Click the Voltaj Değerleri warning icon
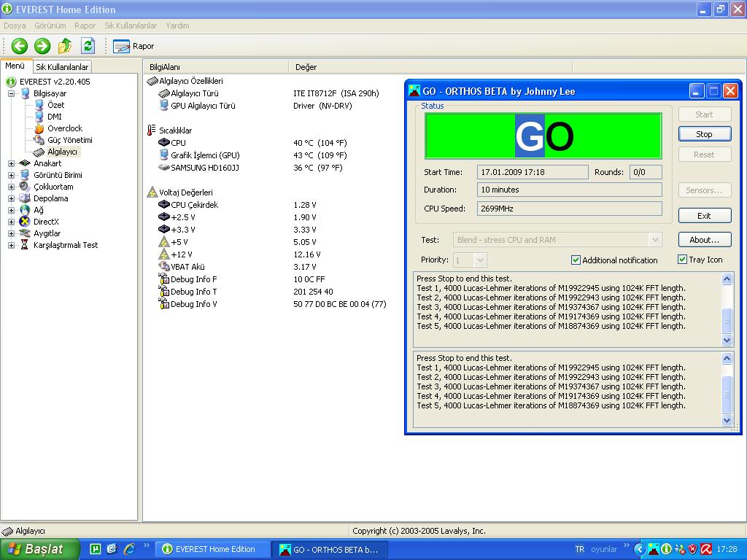This screenshot has height=560, width=747. (x=152, y=192)
